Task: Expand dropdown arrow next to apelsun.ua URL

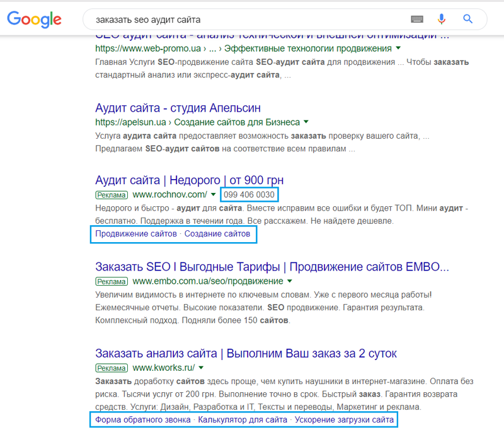Action: pos(306,122)
